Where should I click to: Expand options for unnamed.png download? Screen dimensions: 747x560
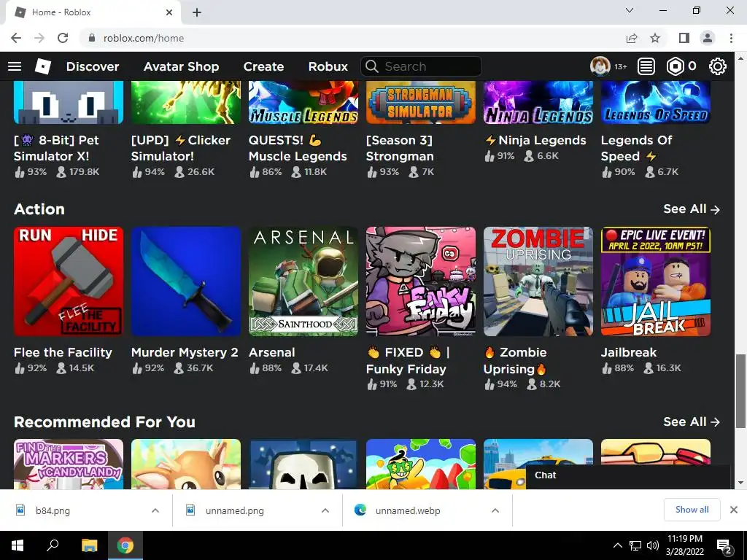[x=325, y=510]
